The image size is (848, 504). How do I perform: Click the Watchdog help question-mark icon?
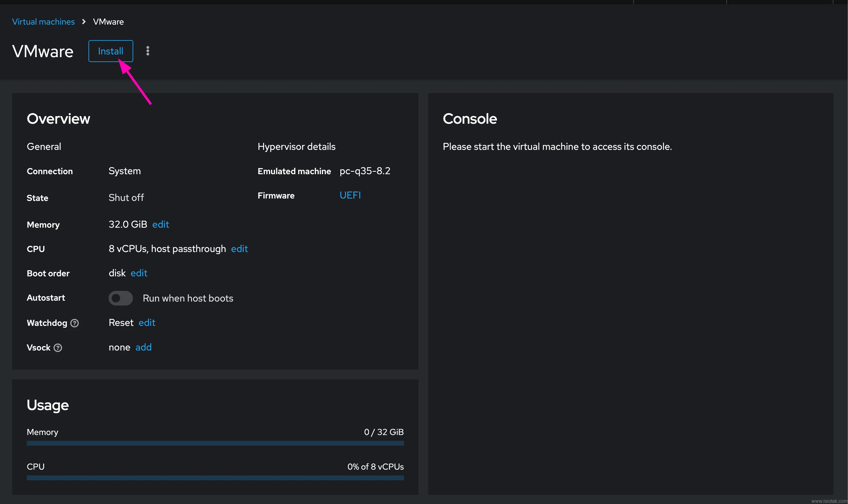[x=75, y=323]
